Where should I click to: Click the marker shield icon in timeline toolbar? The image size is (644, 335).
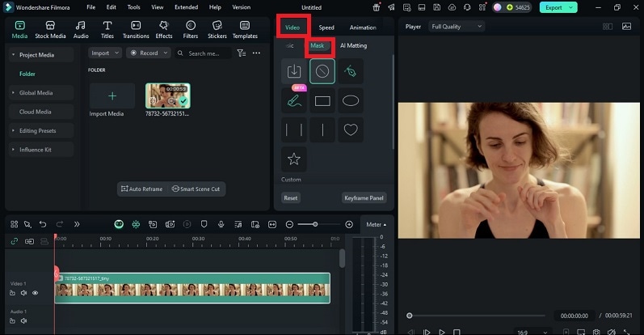[204, 224]
